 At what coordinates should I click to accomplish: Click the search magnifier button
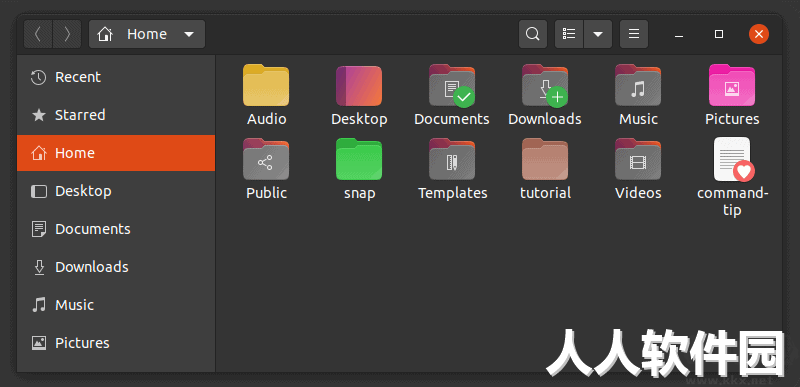533,34
